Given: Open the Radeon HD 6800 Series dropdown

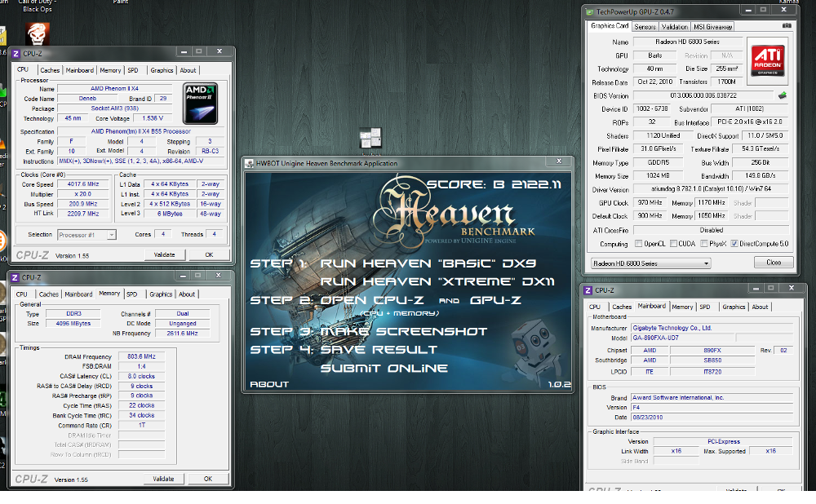Looking at the screenshot, I should pyautogui.click(x=650, y=263).
